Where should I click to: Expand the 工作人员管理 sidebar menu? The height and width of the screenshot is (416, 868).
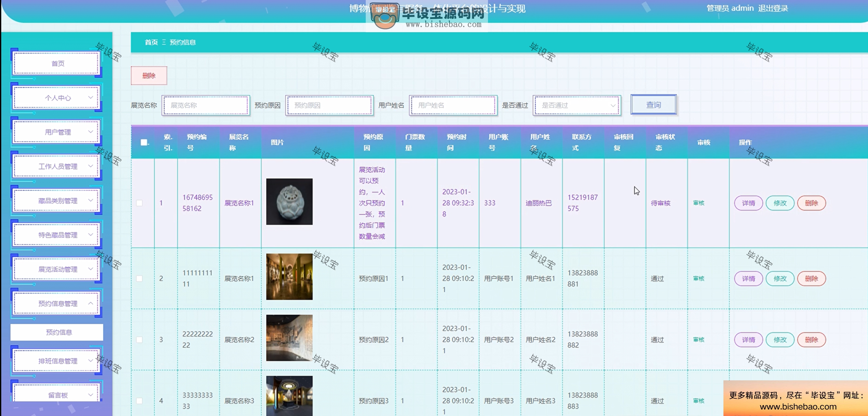(56, 166)
